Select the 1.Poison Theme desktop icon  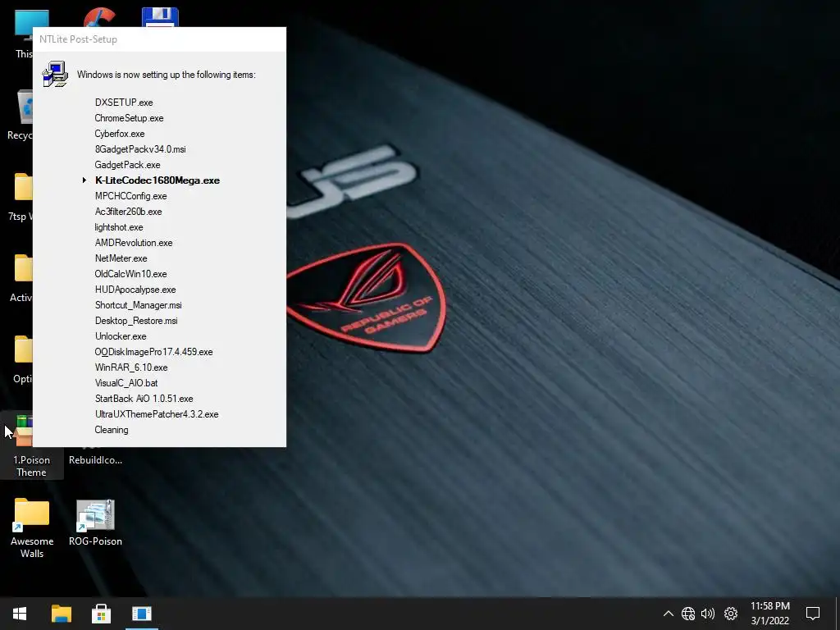pyautogui.click(x=32, y=447)
